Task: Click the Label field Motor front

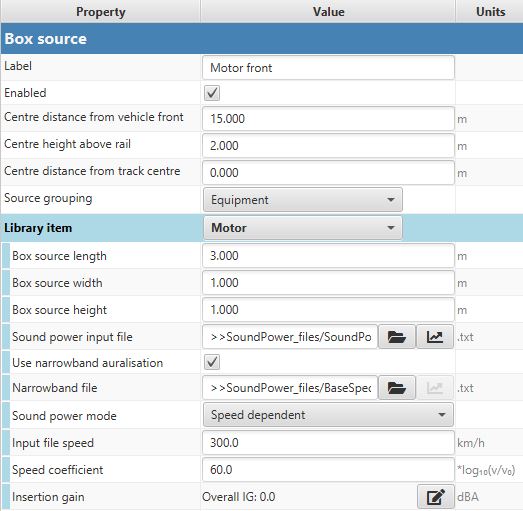Action: (328, 68)
